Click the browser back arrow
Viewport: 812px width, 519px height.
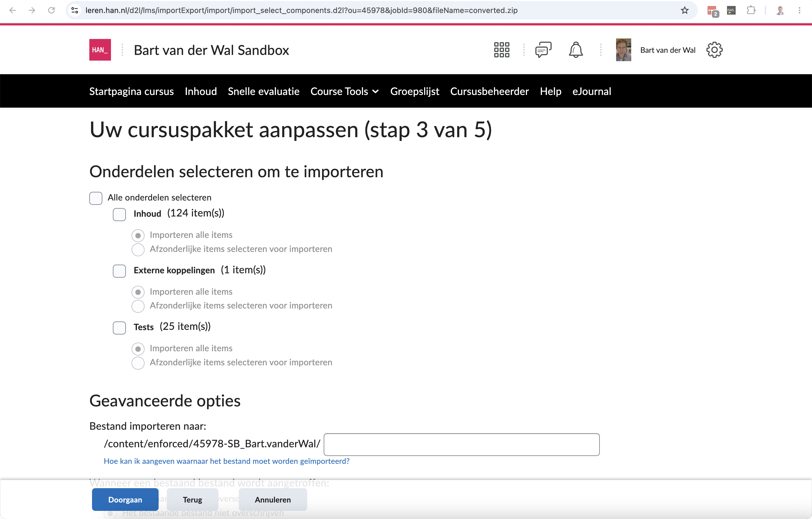pyautogui.click(x=12, y=11)
